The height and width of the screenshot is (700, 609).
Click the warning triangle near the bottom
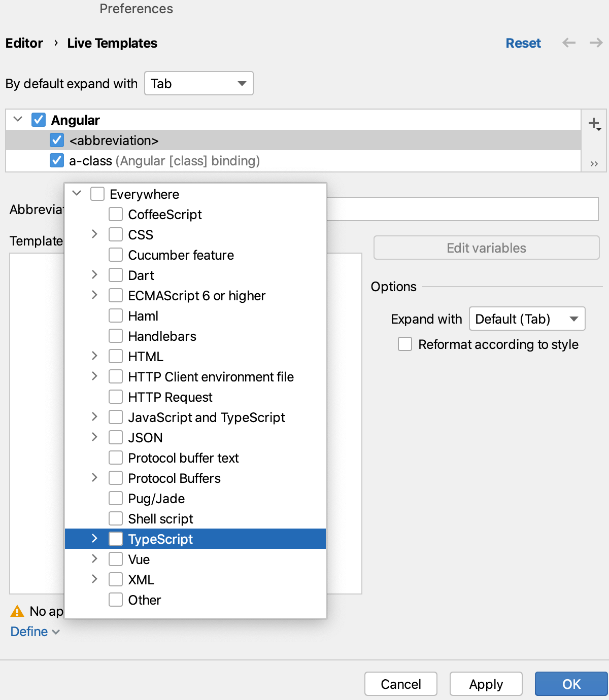point(18,611)
